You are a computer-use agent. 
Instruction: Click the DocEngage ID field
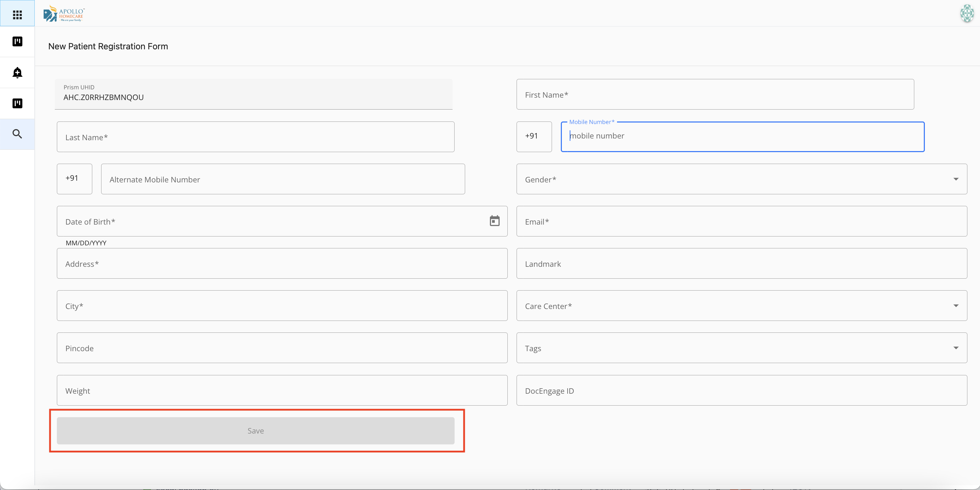[x=741, y=390]
